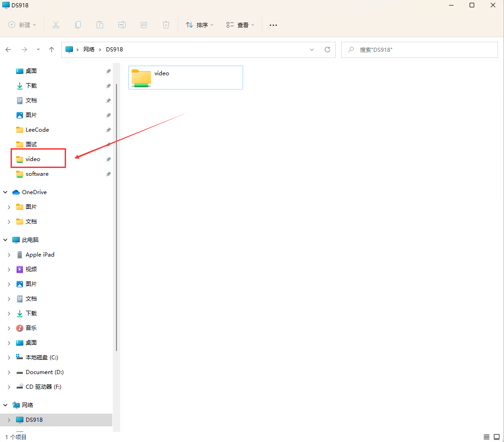Click the pin icon beside software

[109, 174]
